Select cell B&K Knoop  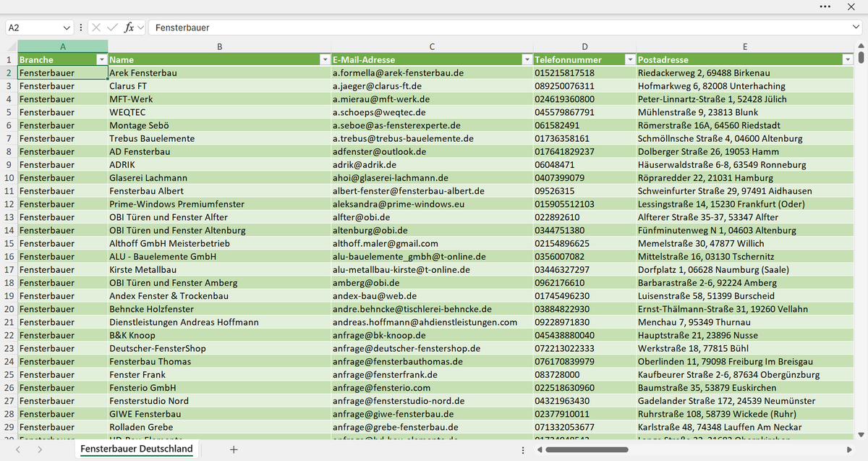coord(219,335)
